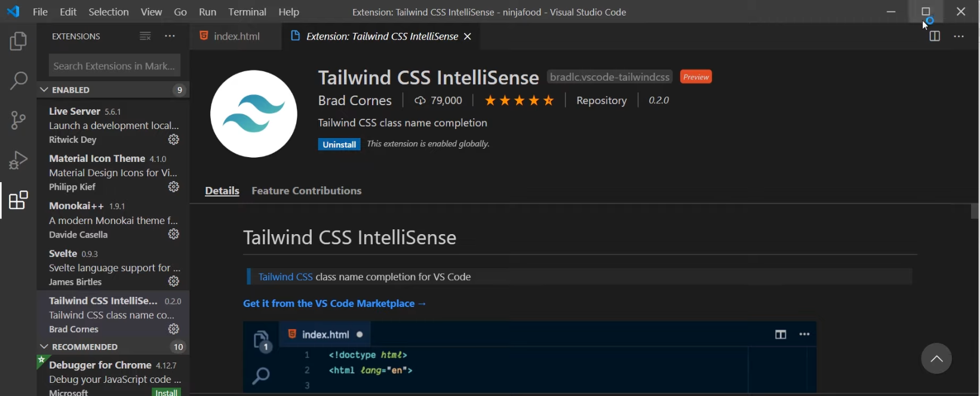This screenshot has height=396, width=980.
Task: Click the details page vertical scrollbar thumb
Action: coord(975,211)
